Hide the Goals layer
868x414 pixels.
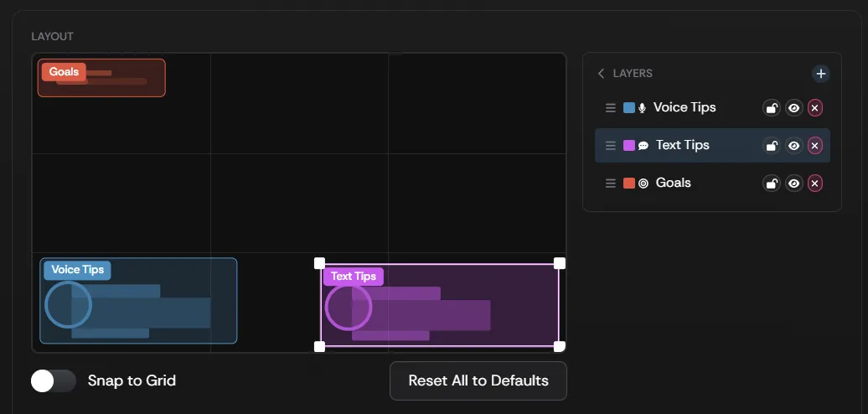tap(793, 184)
